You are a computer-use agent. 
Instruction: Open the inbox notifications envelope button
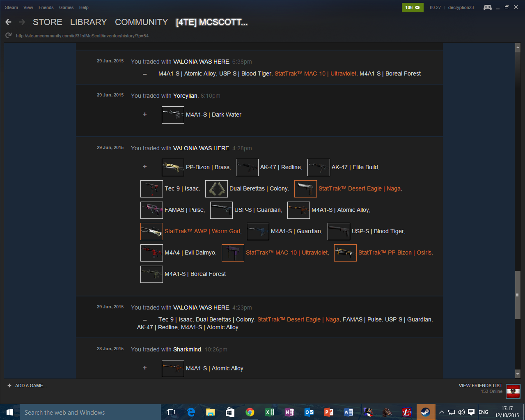tap(412, 7)
